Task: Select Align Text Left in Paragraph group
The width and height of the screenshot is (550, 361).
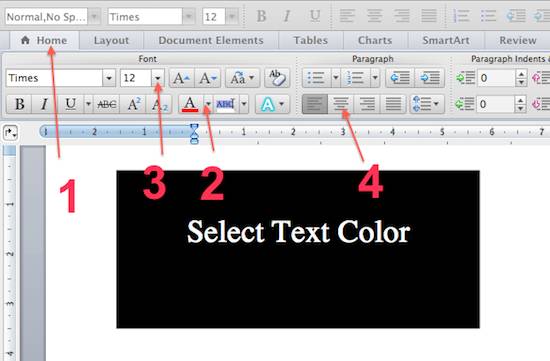Action: click(x=315, y=104)
